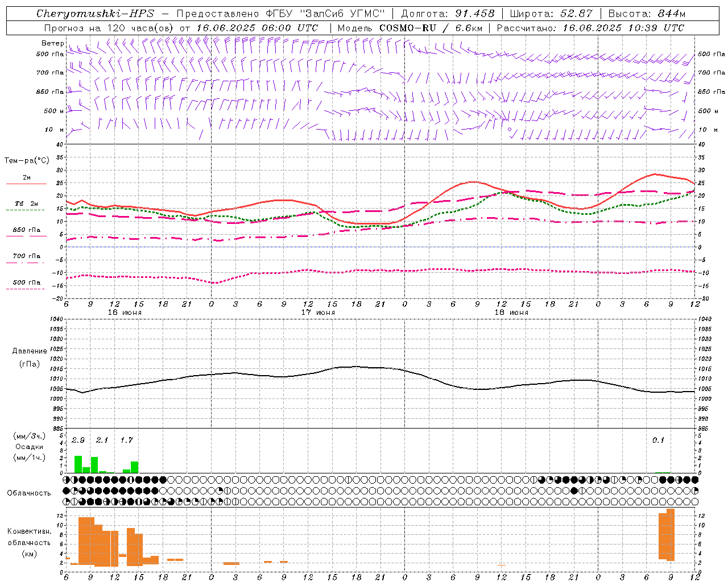Click the Давление panel label
Screen dimensions: 728x582
tap(30, 351)
